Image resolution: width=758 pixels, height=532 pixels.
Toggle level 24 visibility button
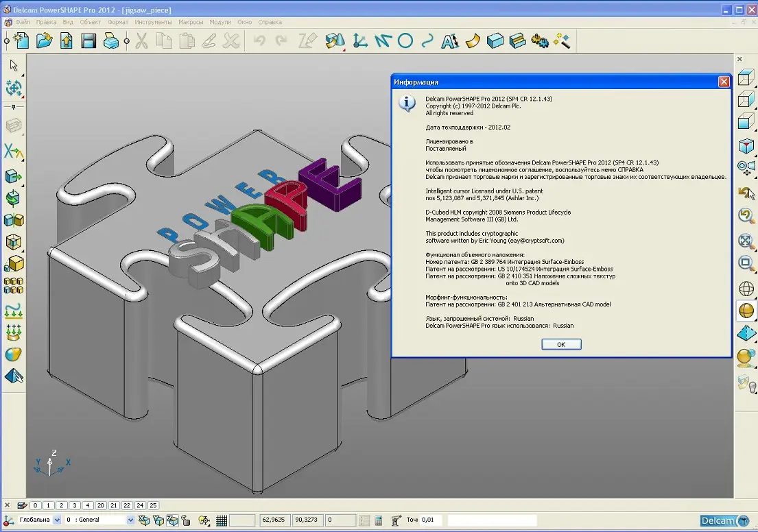tap(140, 505)
